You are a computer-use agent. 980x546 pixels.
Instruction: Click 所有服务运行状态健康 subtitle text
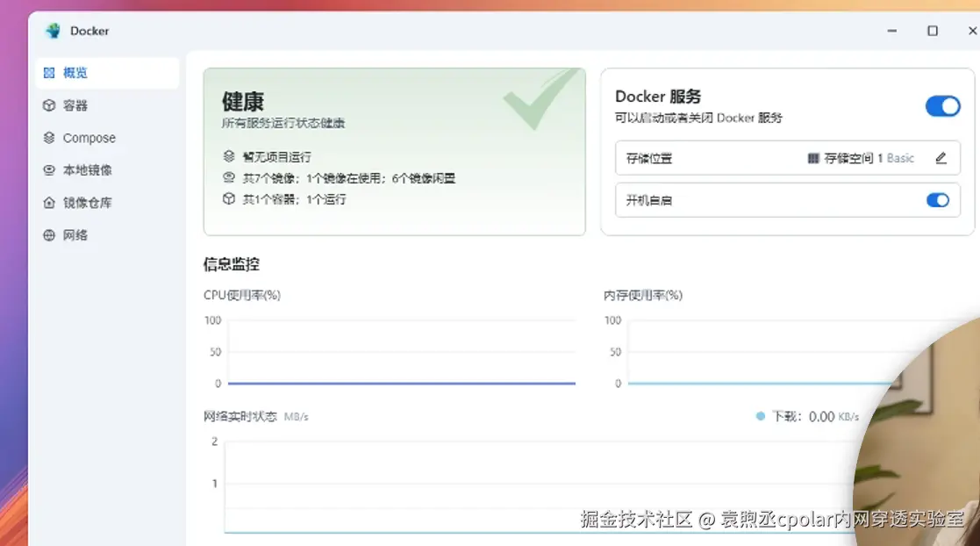click(283, 123)
